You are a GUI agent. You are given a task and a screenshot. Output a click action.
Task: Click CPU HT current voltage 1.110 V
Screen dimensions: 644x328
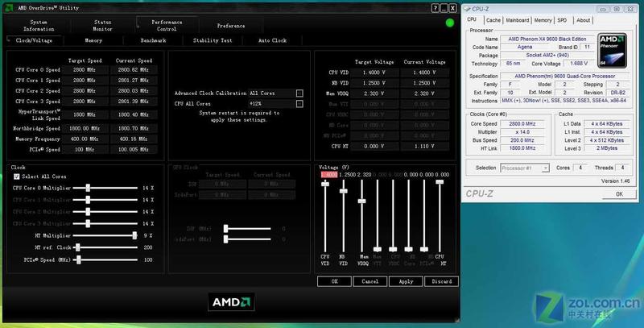point(425,146)
